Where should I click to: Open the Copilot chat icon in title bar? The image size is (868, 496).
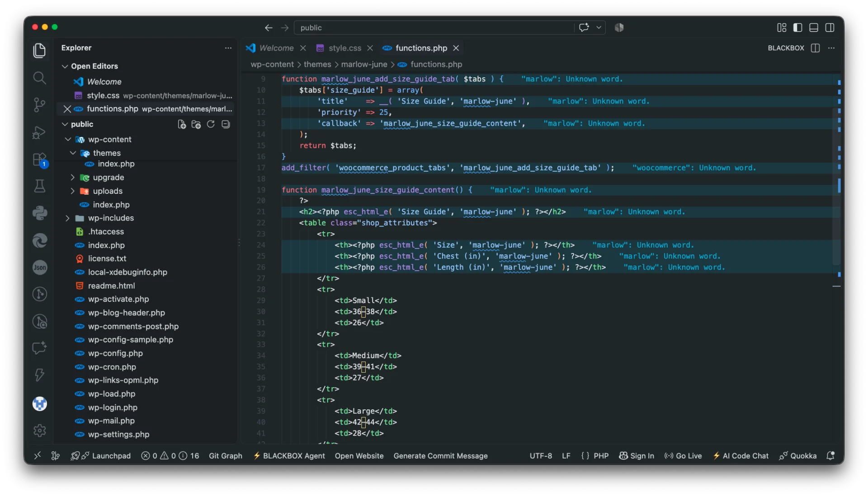click(x=584, y=28)
